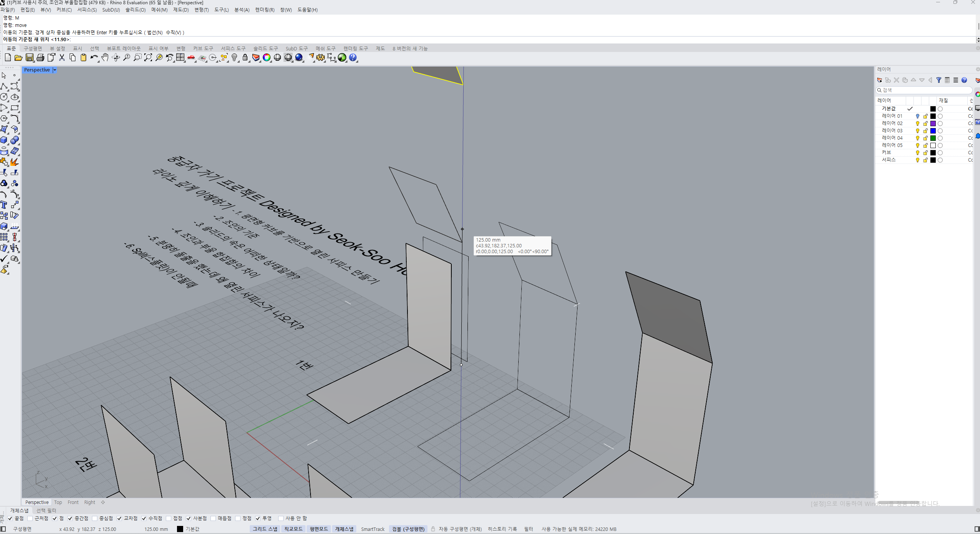The image size is (980, 534).
Task: Click the Explode tool in left toolbar
Action: point(15,162)
